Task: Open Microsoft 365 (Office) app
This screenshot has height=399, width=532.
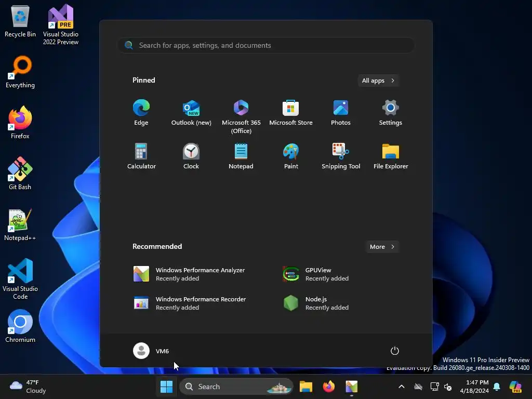Action: 241,116
